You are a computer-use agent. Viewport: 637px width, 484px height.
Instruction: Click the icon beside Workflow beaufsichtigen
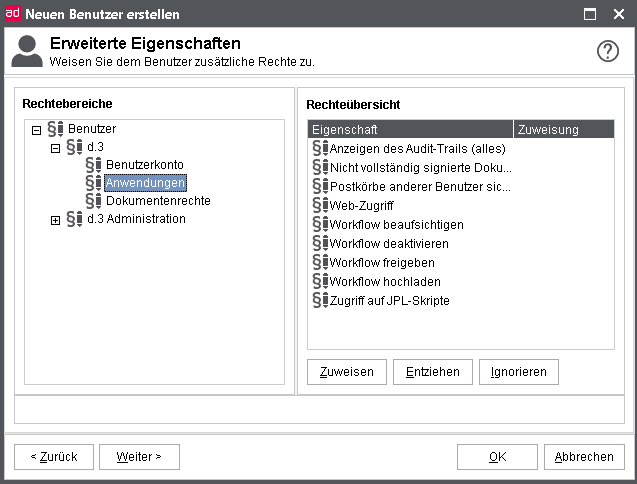click(320, 224)
